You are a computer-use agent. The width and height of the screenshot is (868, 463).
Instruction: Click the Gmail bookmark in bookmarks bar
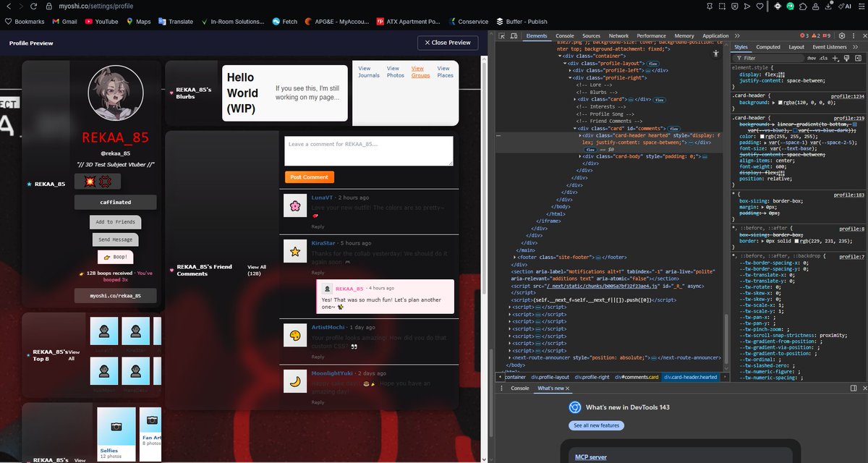coord(64,22)
